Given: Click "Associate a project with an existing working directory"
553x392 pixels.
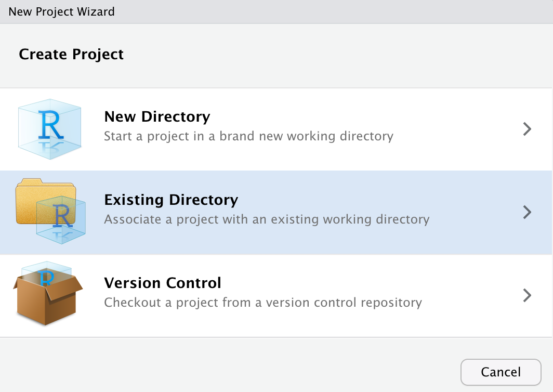Looking at the screenshot, I should click(x=267, y=219).
